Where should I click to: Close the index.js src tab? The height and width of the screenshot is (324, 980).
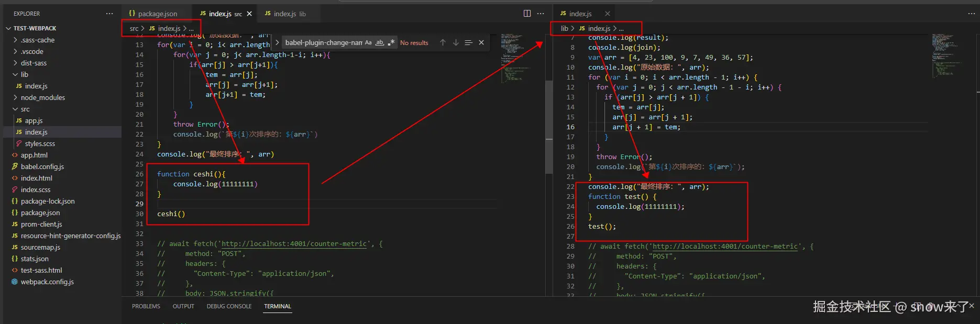[x=249, y=14]
